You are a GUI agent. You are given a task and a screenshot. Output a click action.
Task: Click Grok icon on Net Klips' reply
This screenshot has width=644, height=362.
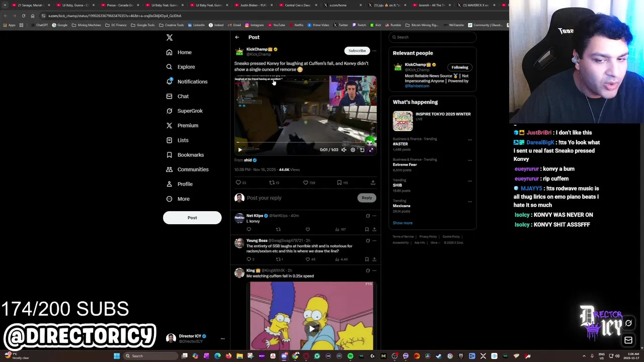pyautogui.click(x=368, y=216)
